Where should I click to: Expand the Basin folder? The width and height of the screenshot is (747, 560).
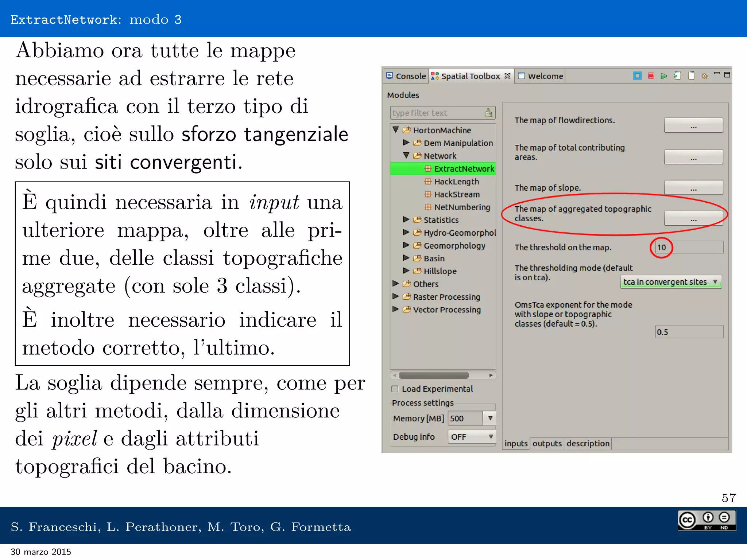[x=406, y=258]
